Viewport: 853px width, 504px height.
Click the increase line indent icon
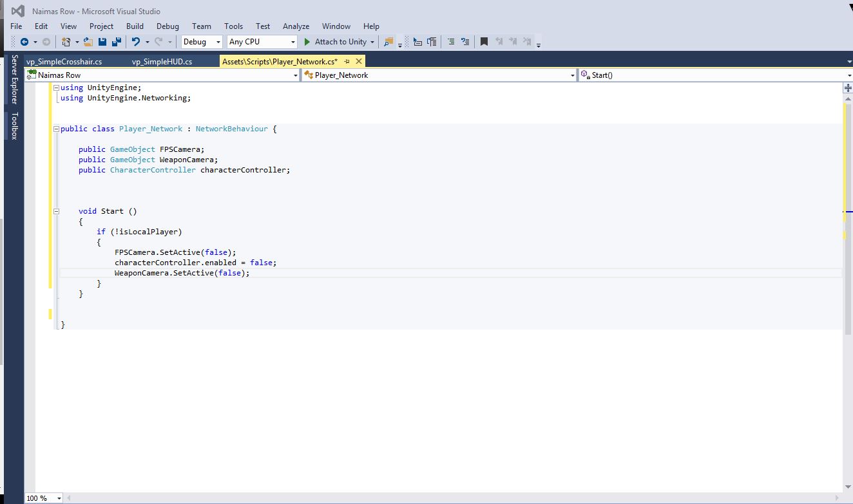coord(432,42)
